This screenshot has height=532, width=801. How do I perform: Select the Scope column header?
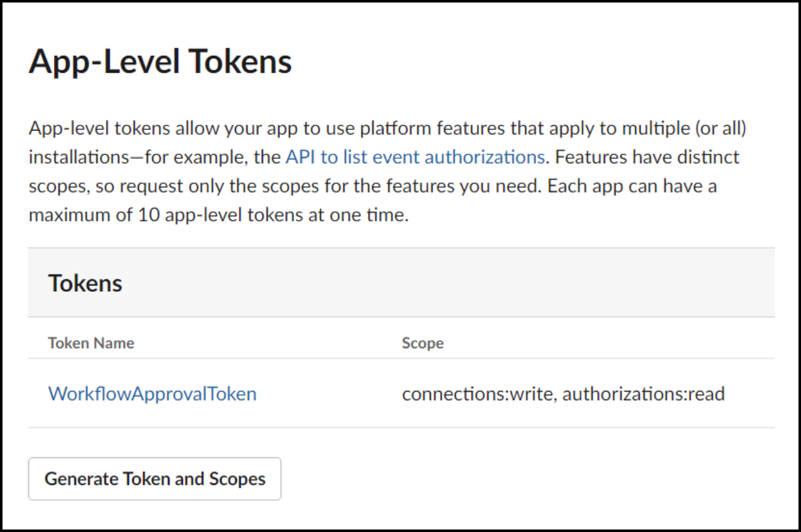pos(422,343)
